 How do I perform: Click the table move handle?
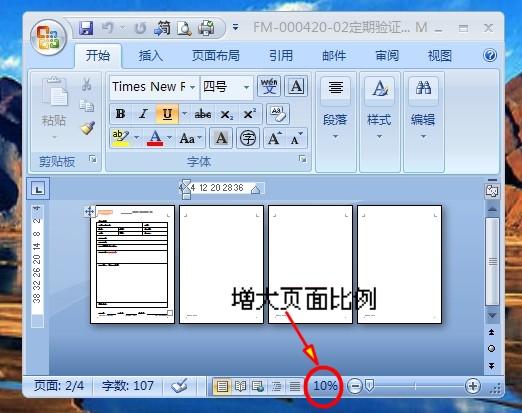tap(89, 211)
